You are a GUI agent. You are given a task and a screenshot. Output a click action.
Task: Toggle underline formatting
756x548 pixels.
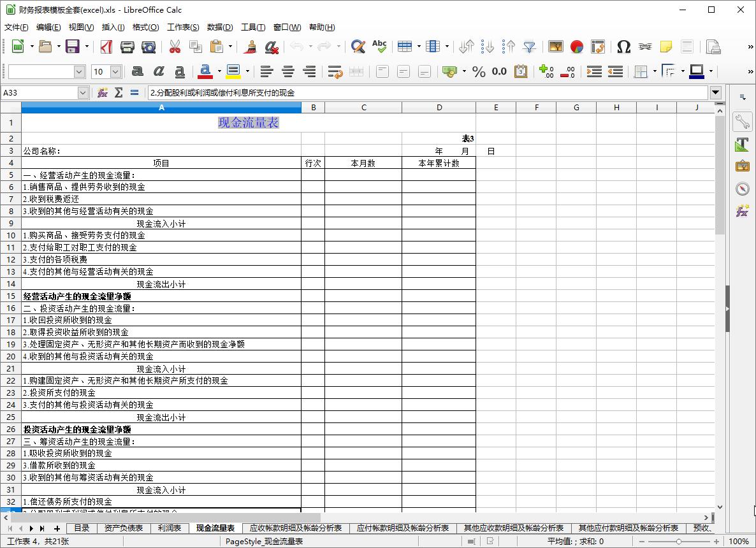point(178,72)
